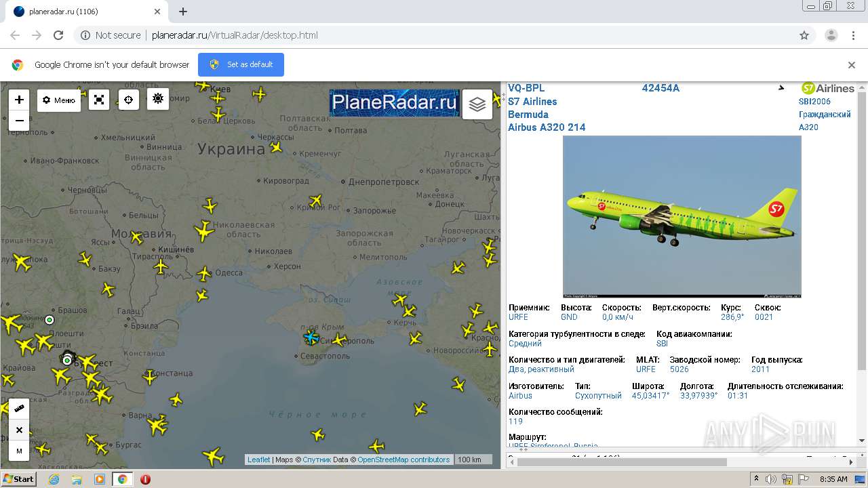Image resolution: width=868 pixels, height=488 pixels.
Task: Toggle fullscreen map view
Action: [x=99, y=100]
